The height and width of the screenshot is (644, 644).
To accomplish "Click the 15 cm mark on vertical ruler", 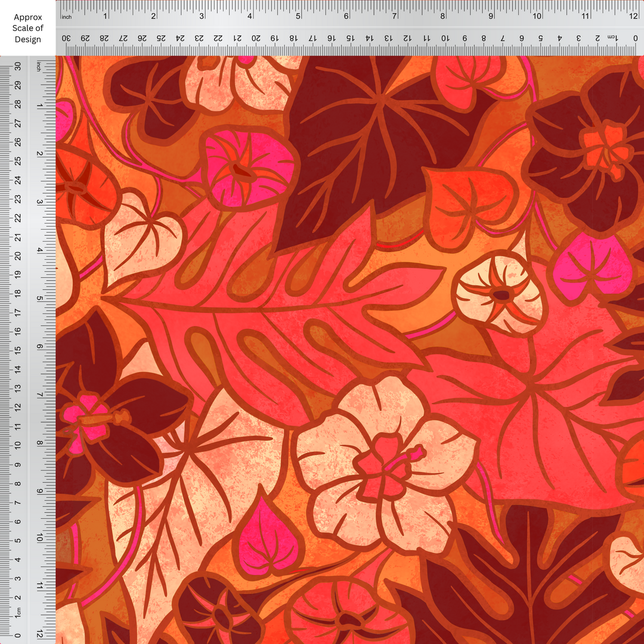I will (18, 350).
